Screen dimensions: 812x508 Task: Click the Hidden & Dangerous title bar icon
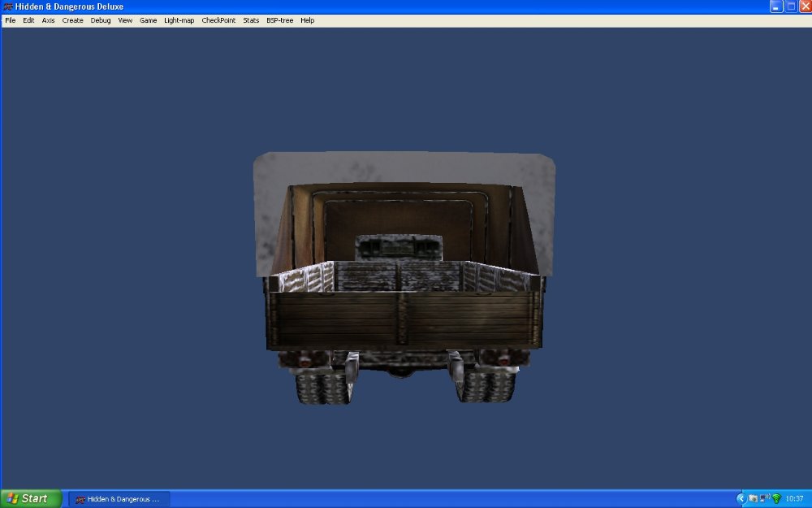(7, 7)
